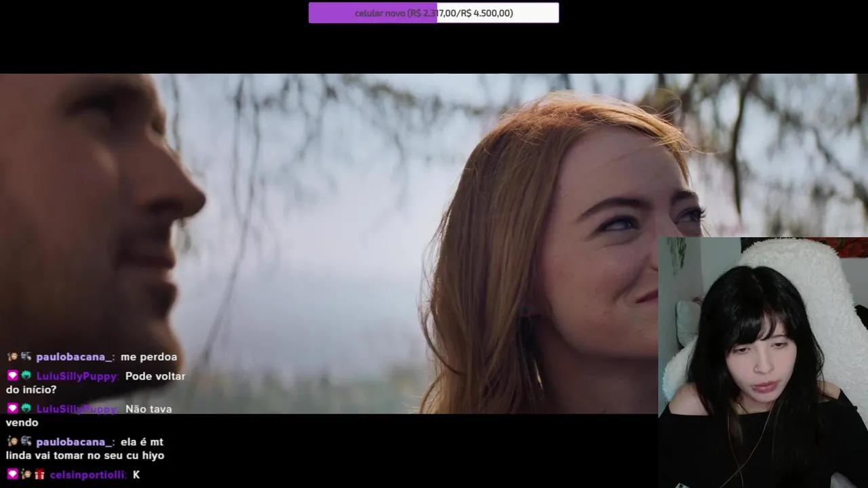Image resolution: width=868 pixels, height=488 pixels.
Task: Click the 'vendo' chat text line
Action: [x=22, y=423]
